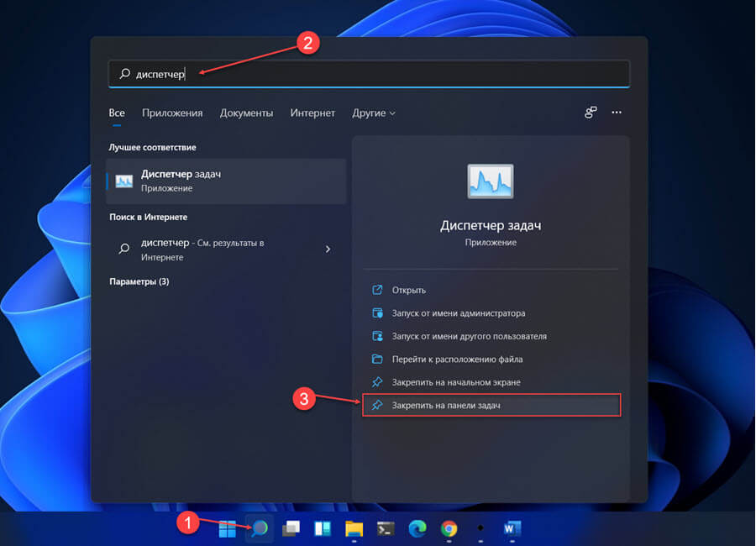Select Открыть in the actions list
Image resolution: width=756 pixels, height=546 pixels.
coord(491,290)
